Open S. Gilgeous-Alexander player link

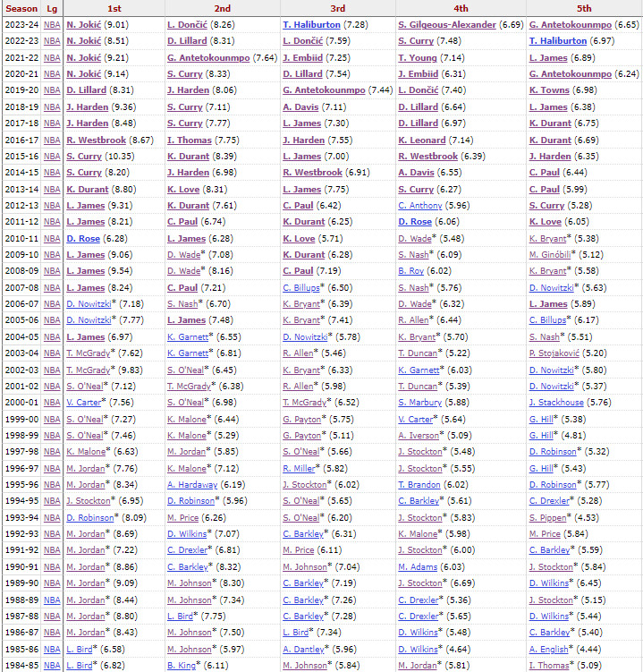click(x=447, y=25)
